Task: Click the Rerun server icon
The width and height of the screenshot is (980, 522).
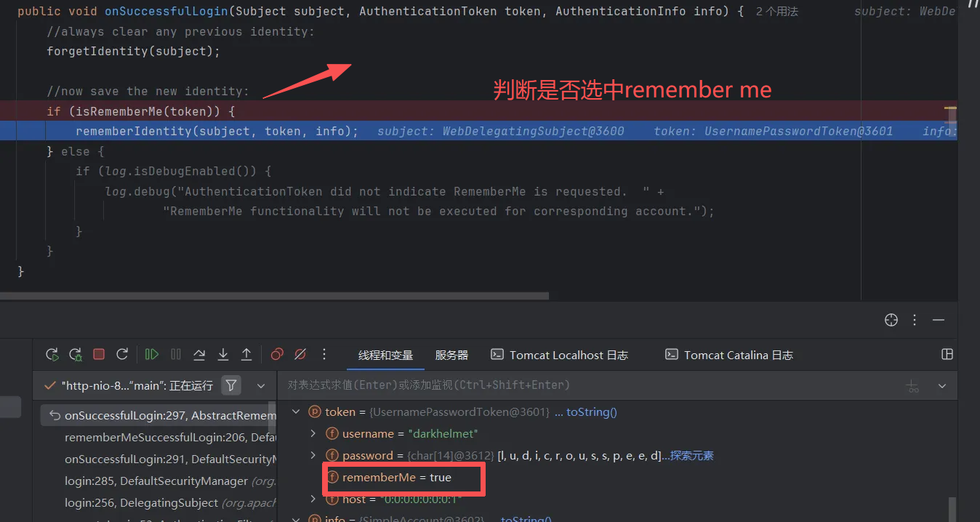Action: click(52, 355)
